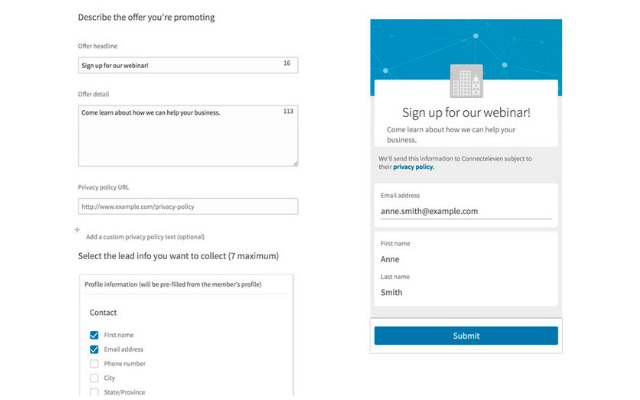This screenshot has height=400, width=640.
Task: Click the Contact section heading
Action: tap(104, 313)
